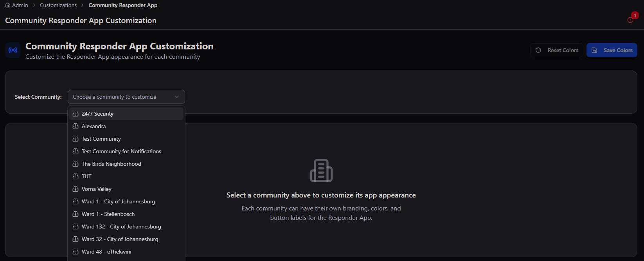Click building icon beside Ward 132 - City of Johannesburg
This screenshot has height=261, width=644.
coord(76,227)
